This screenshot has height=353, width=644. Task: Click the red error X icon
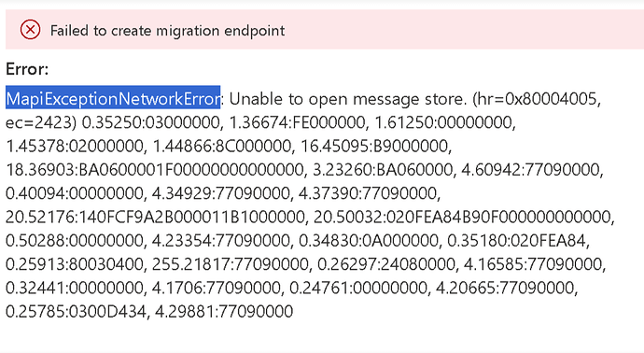[x=30, y=30]
